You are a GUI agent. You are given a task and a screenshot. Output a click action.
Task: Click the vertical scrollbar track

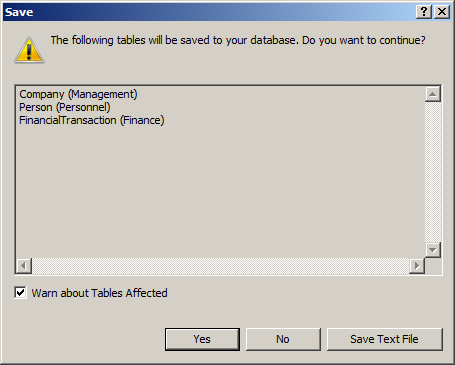[x=433, y=172]
